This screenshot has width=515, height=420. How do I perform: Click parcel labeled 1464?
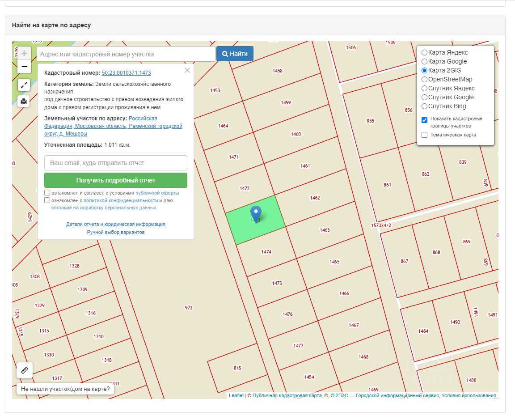point(224,126)
